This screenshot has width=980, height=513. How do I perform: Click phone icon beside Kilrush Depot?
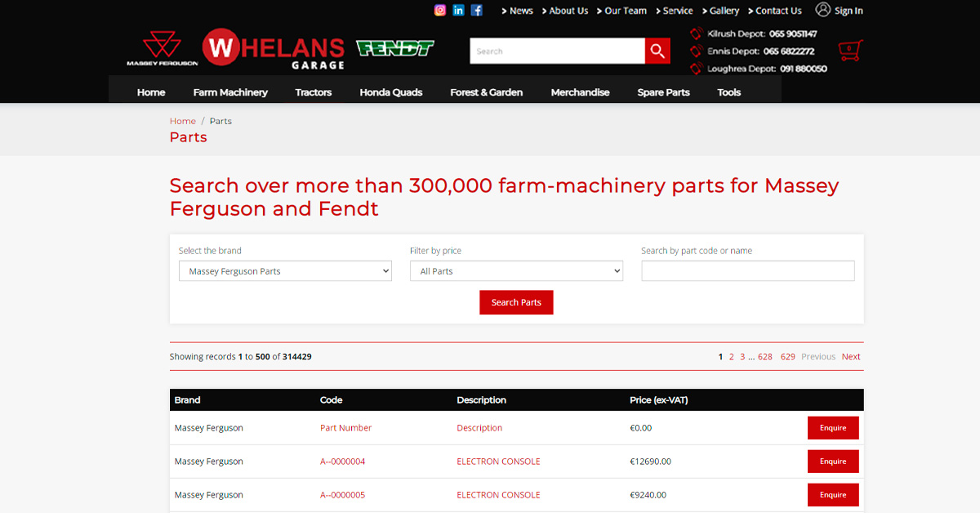(x=696, y=33)
